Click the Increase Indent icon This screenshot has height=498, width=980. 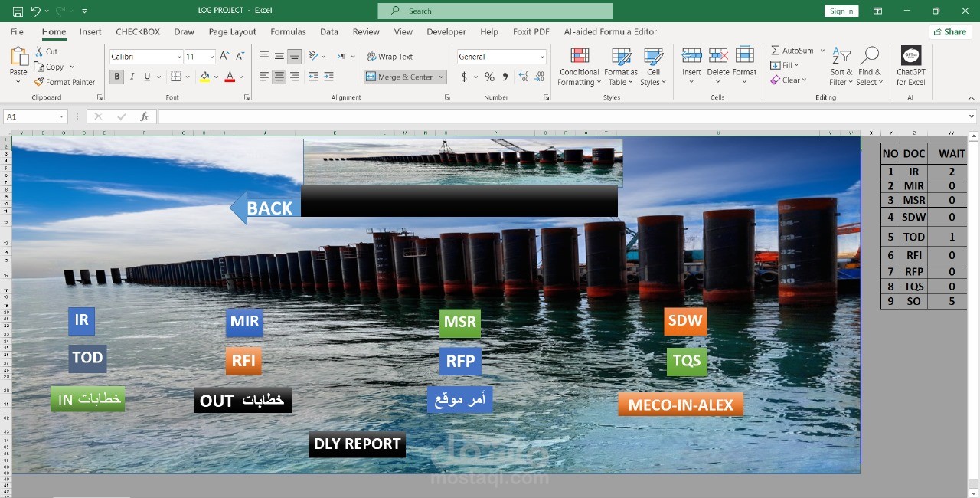(329, 77)
